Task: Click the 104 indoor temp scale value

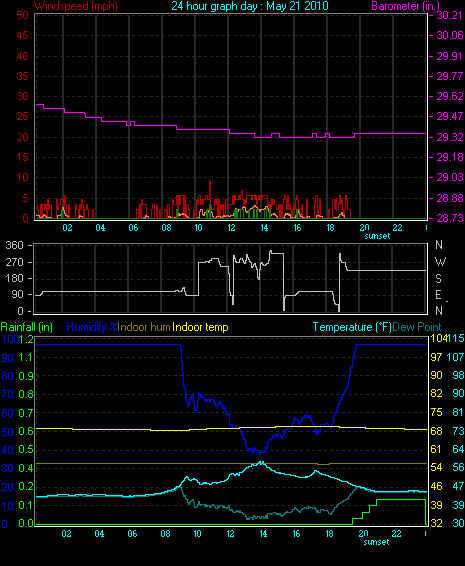Action: [x=438, y=338]
